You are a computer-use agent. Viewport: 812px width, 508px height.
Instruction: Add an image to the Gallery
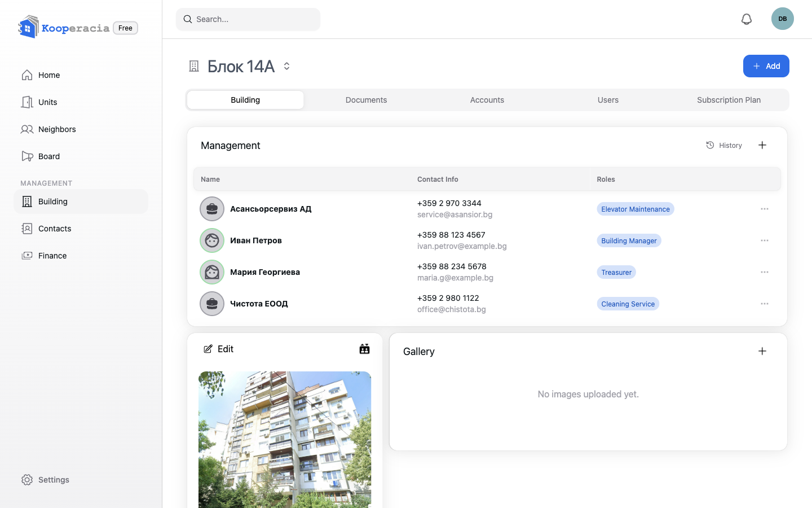(762, 351)
